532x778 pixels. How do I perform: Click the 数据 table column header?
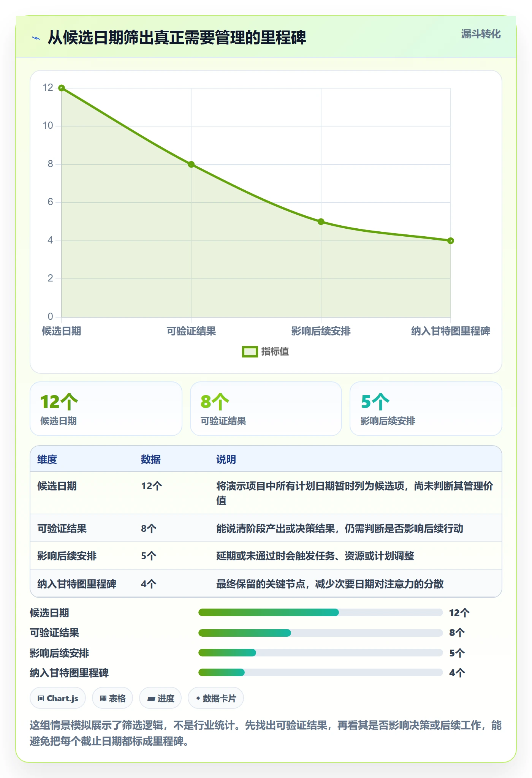pyautogui.click(x=151, y=459)
